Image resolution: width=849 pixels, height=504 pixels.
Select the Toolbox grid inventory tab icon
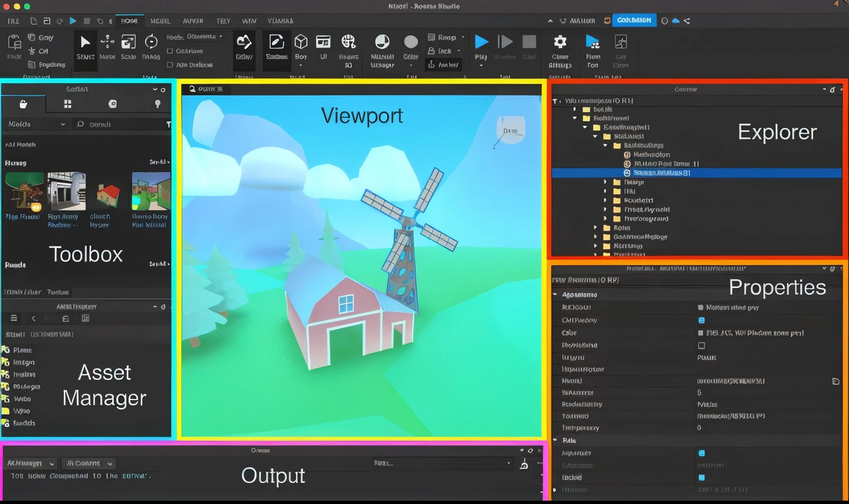[x=67, y=104]
